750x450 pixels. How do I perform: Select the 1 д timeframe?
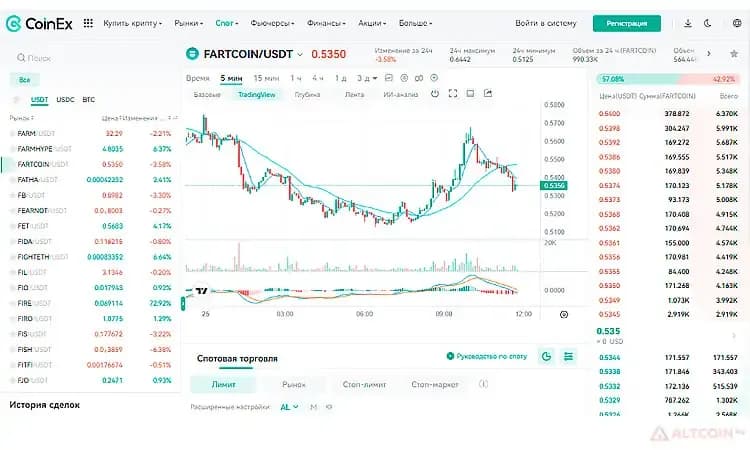point(340,78)
